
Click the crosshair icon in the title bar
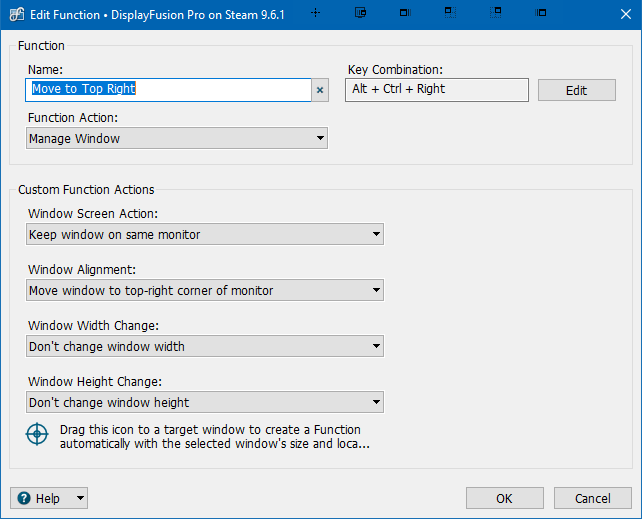[316, 13]
